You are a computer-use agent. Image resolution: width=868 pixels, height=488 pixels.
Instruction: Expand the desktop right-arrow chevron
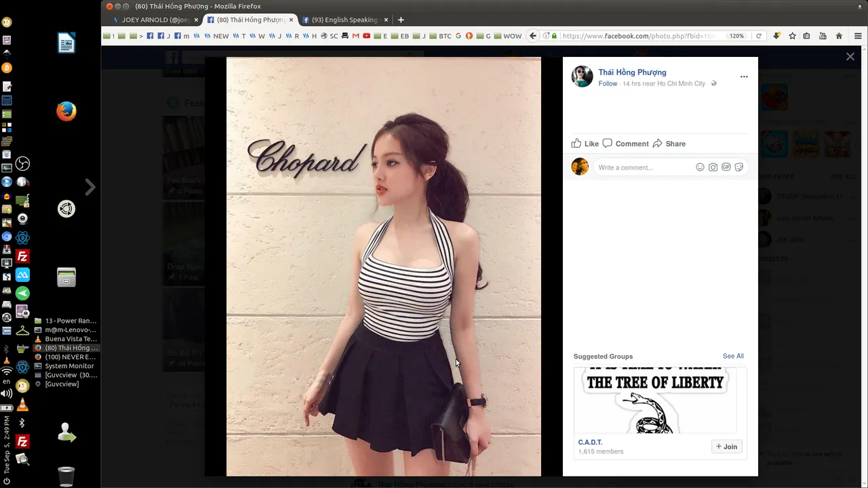90,187
